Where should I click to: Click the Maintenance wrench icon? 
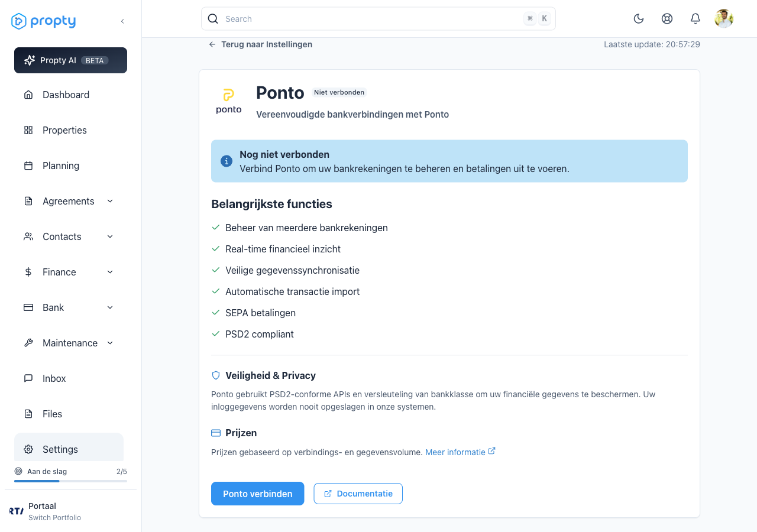[28, 343]
